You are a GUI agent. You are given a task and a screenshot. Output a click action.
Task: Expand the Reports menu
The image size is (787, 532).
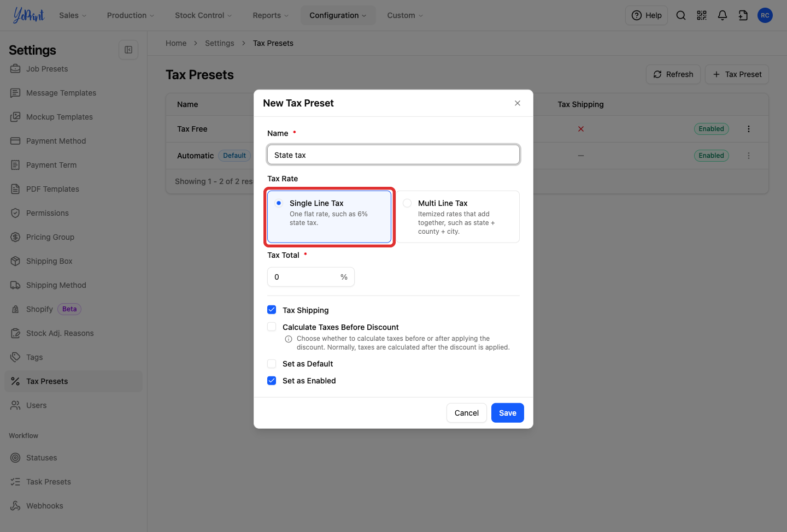(271, 15)
